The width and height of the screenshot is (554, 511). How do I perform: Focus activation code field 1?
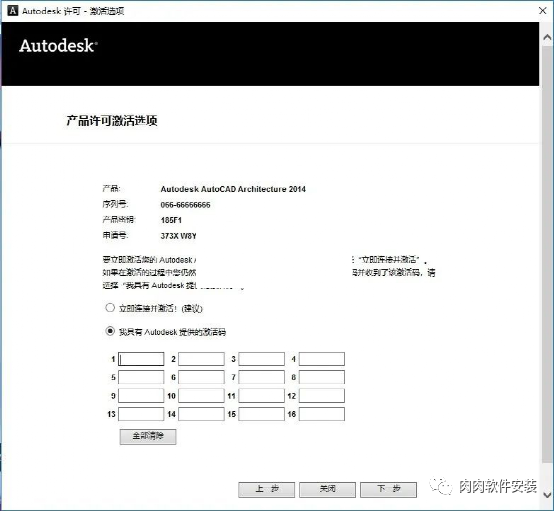click(x=141, y=359)
